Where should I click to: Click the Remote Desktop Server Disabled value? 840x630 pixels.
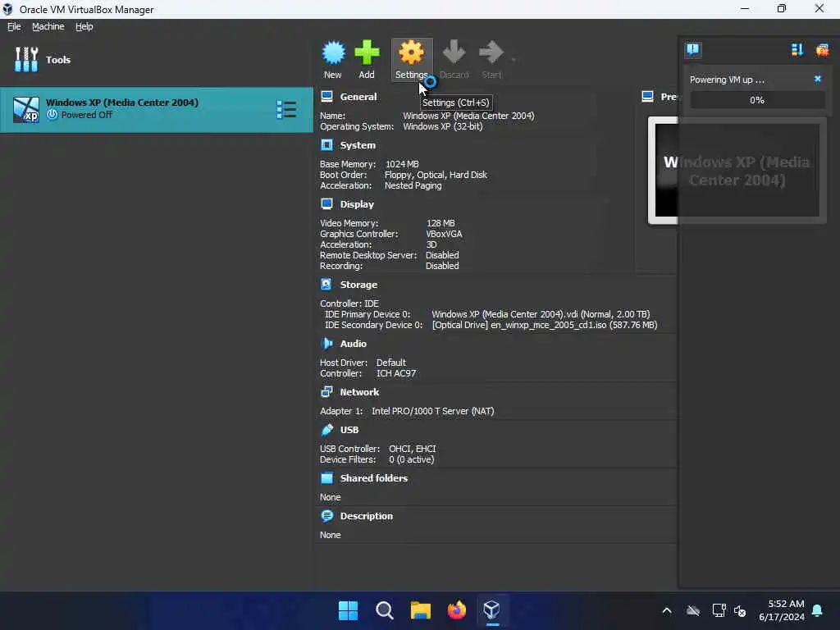[x=442, y=255]
